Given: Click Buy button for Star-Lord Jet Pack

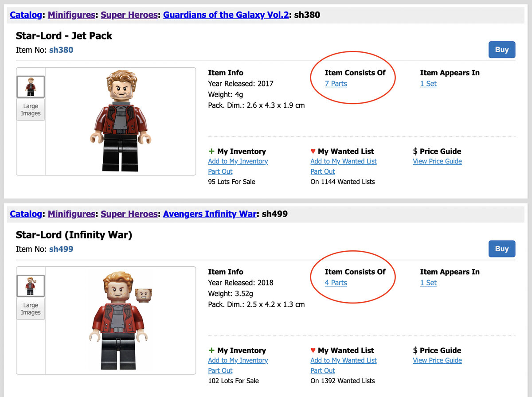Looking at the screenshot, I should tap(502, 50).
